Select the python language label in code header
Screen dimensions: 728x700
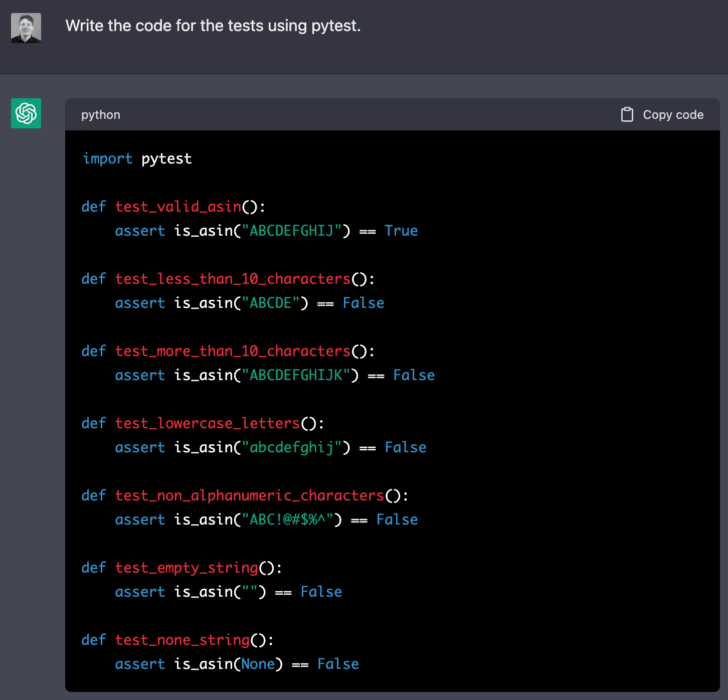click(101, 115)
